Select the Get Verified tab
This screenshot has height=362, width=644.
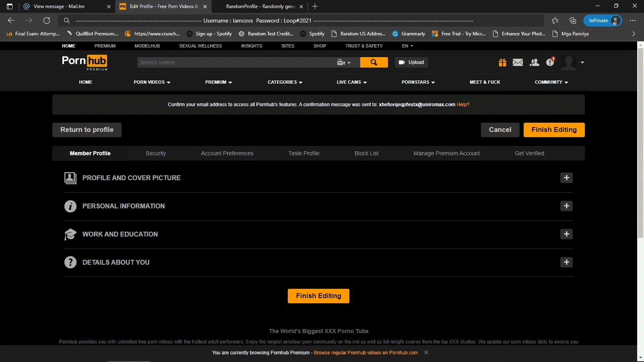tap(529, 153)
